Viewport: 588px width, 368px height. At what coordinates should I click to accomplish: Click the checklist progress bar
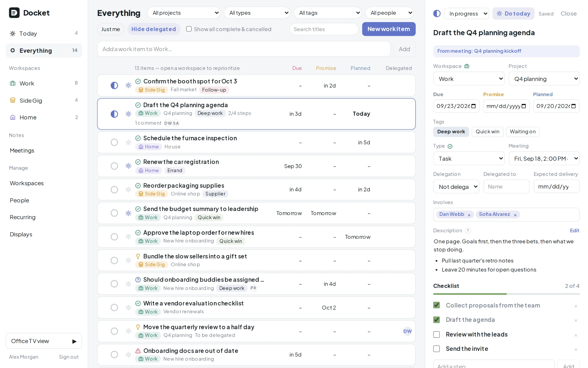(506, 294)
